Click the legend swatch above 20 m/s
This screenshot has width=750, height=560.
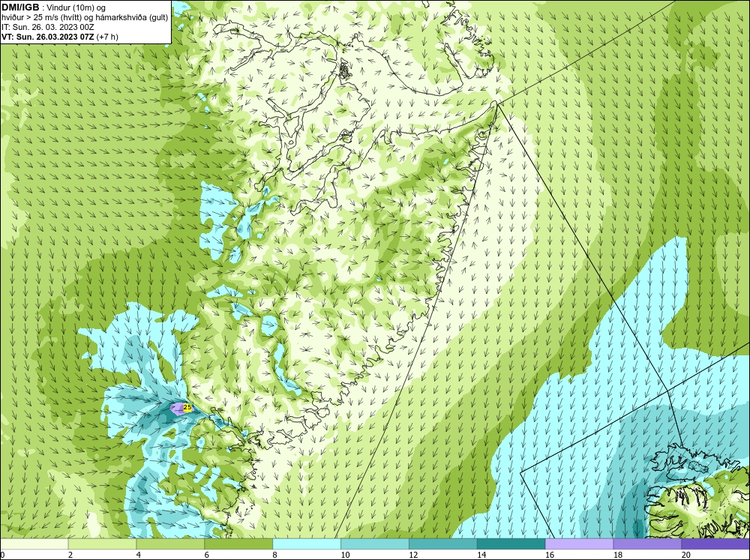(715, 544)
